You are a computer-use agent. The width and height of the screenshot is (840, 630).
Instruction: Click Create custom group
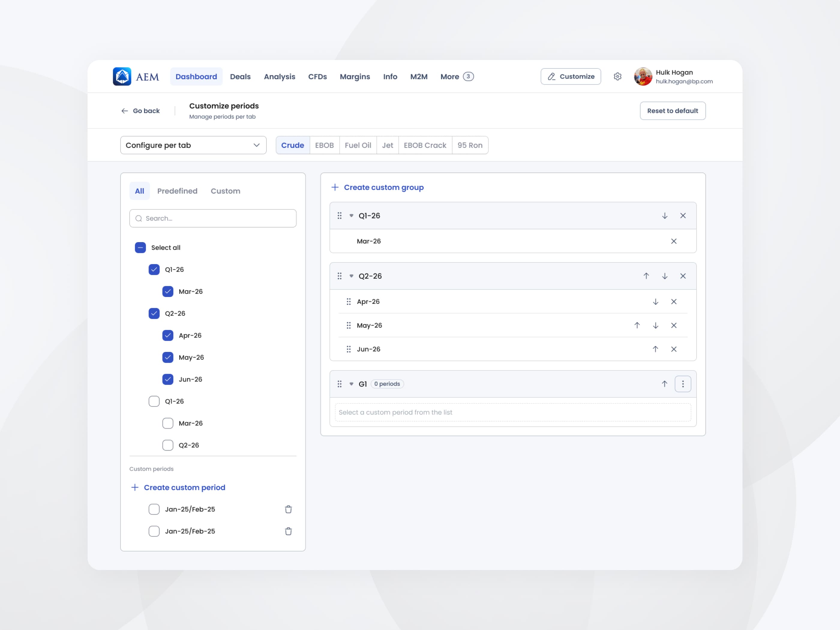[377, 187]
